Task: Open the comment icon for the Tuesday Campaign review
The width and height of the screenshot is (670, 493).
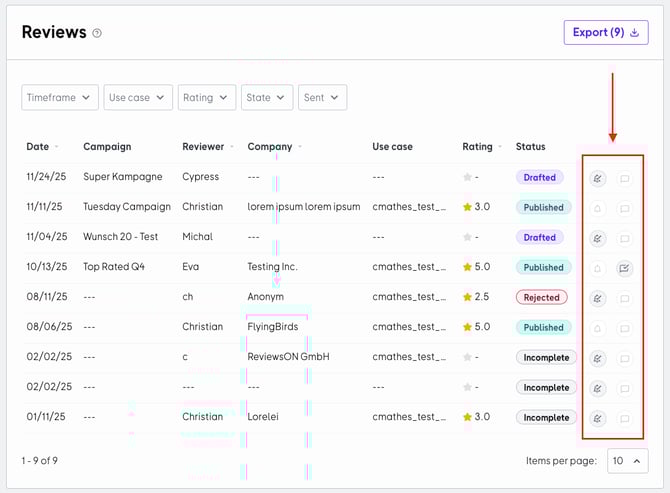Action: pos(624,209)
